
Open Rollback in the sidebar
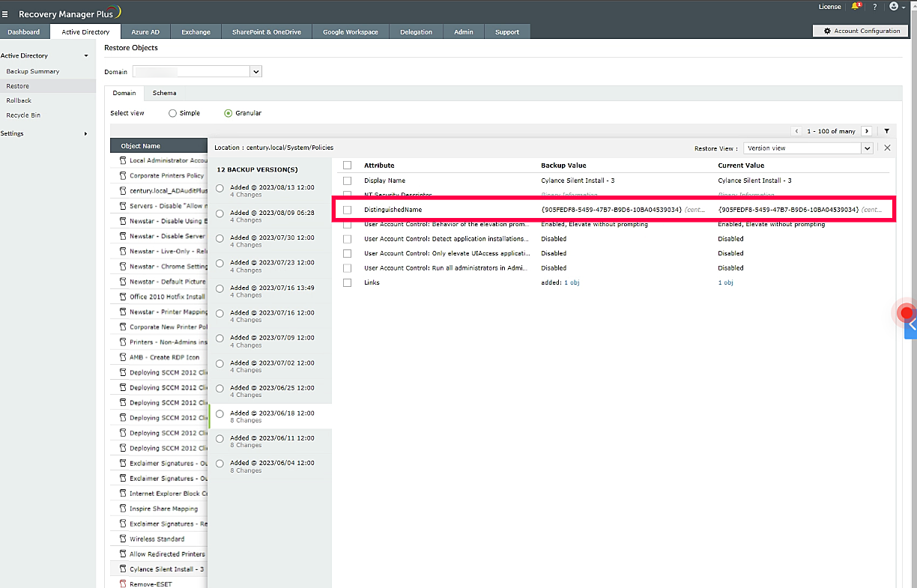(x=19, y=100)
